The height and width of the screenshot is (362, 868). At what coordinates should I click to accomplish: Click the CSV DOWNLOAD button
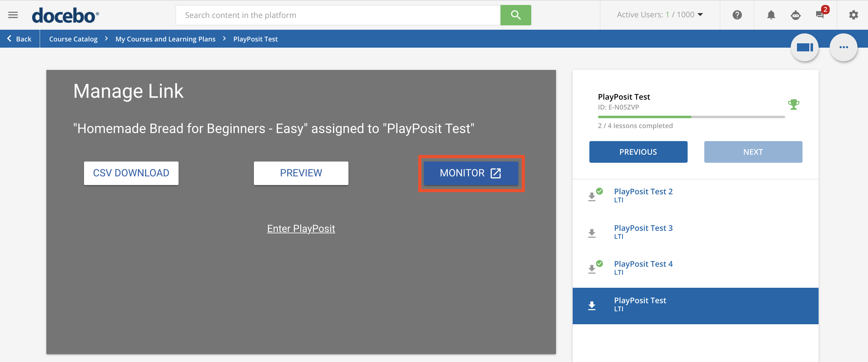[131, 173]
